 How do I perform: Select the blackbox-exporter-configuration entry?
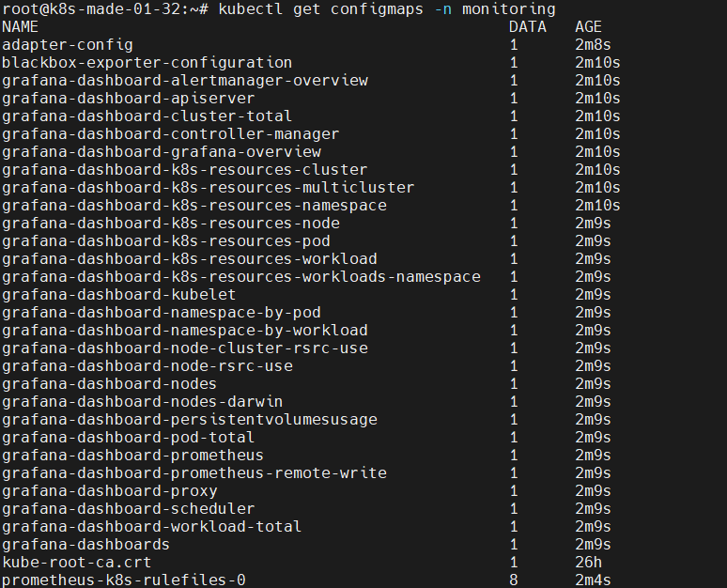coord(147,63)
